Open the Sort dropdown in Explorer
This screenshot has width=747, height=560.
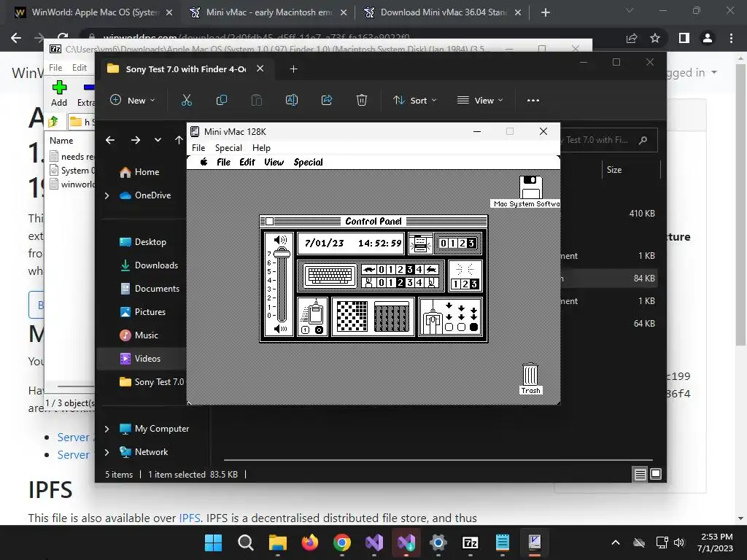click(x=414, y=100)
